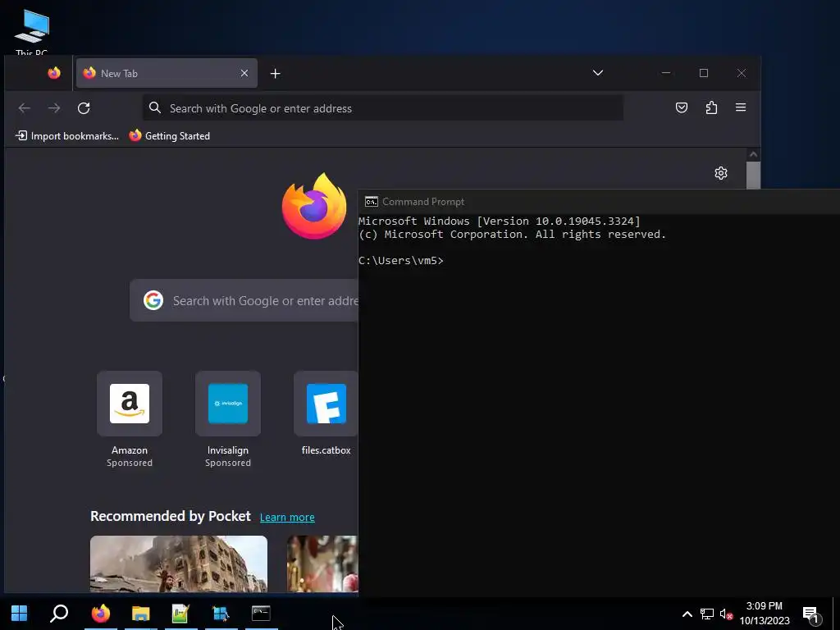
Task: Open the green notepad app in taskbar
Action: pos(180,614)
